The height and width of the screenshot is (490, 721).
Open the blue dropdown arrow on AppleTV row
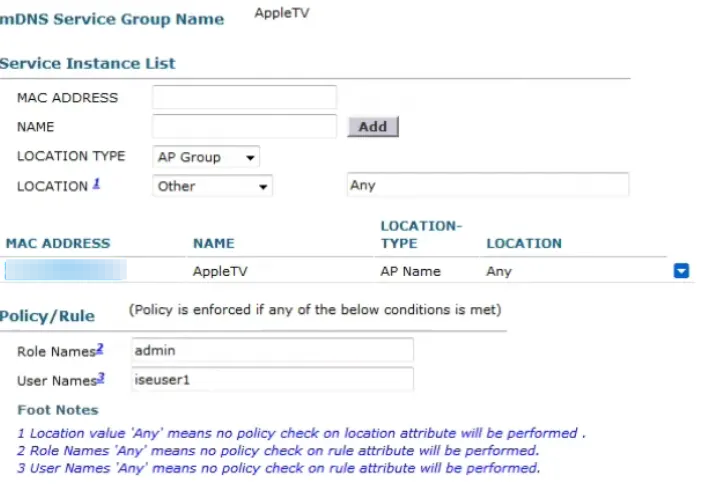682,270
